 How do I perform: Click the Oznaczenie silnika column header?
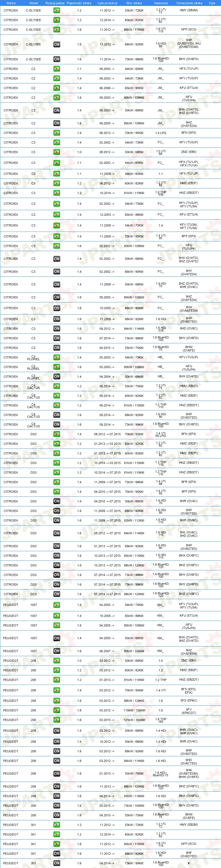pyautogui.click(x=189, y=3)
